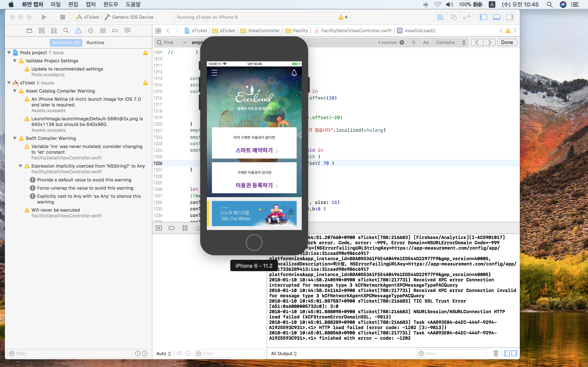Toggle the navigator panel visibility button

483,17
